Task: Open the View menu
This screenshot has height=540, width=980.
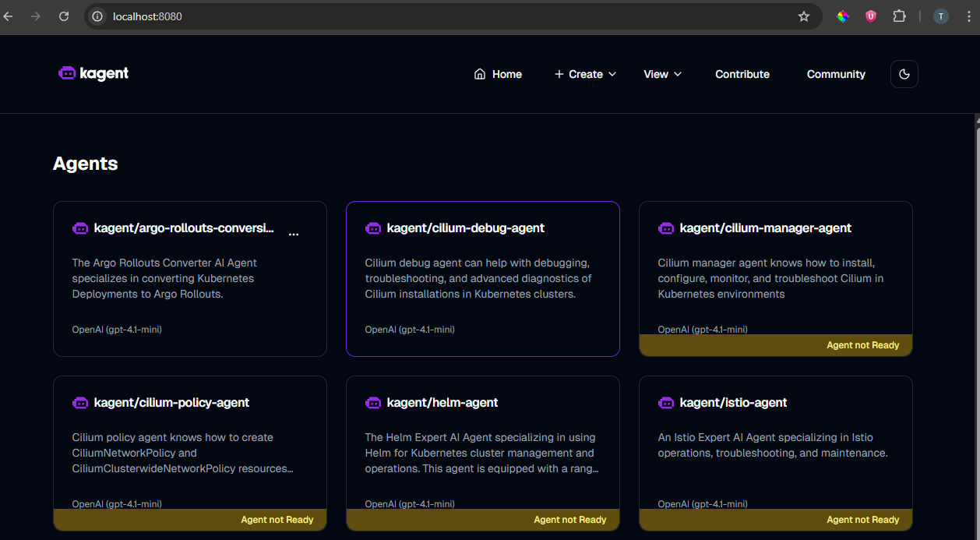Action: pos(663,74)
